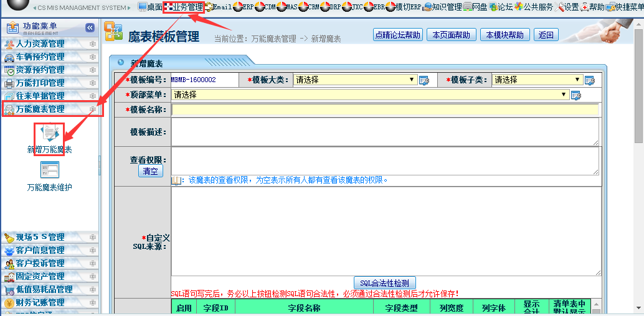Screen dimensions: 644x316
Task: Select 业务管理 in the top menu
Action: coord(183,7)
